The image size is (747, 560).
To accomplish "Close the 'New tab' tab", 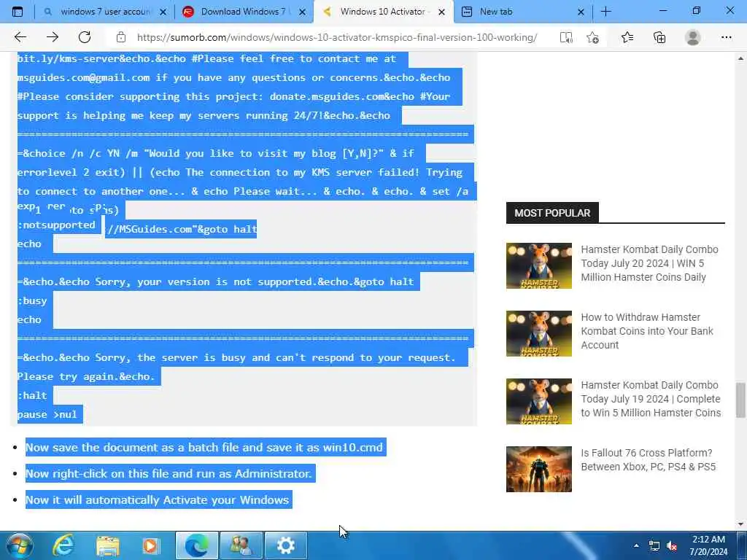I will click(x=581, y=12).
